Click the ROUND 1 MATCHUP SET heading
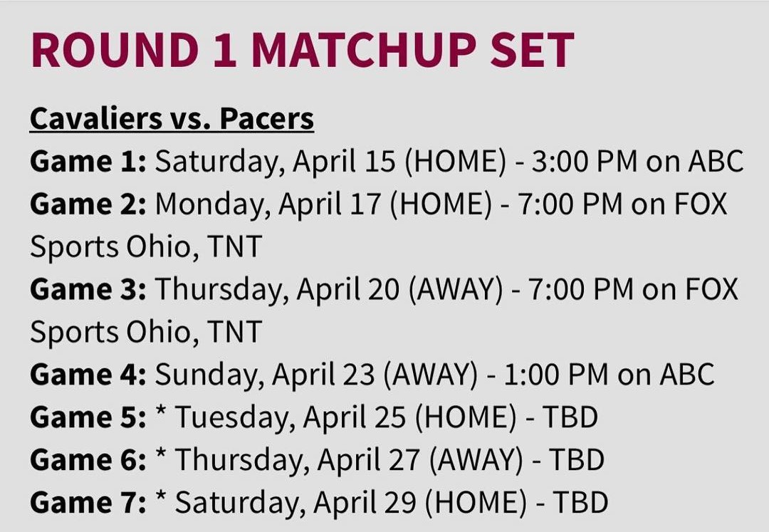 pos(302,50)
